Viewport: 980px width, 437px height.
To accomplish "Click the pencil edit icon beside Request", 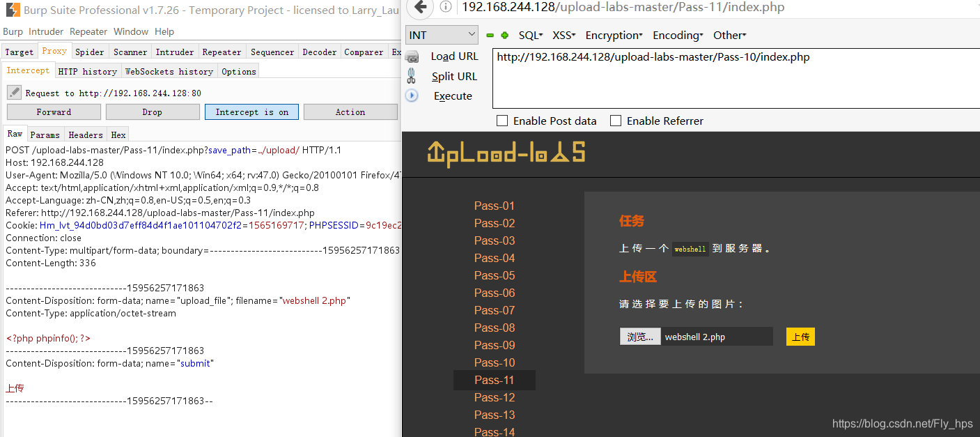I will 14,93.
